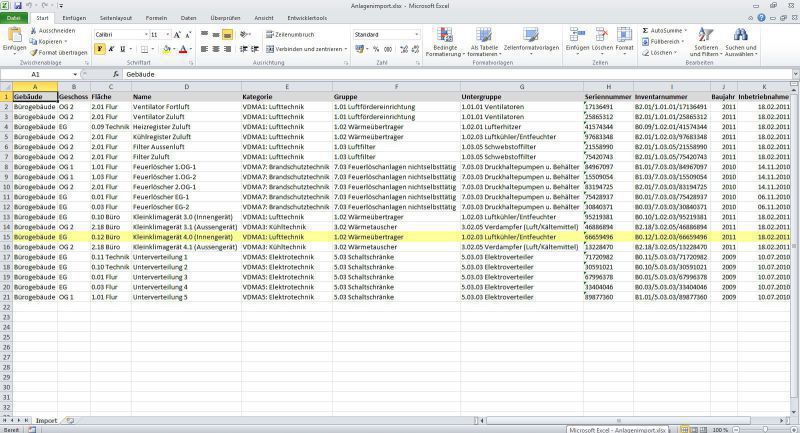800x433 pixels.
Task: Click the Seriennummer header cell
Action: [x=608, y=97]
